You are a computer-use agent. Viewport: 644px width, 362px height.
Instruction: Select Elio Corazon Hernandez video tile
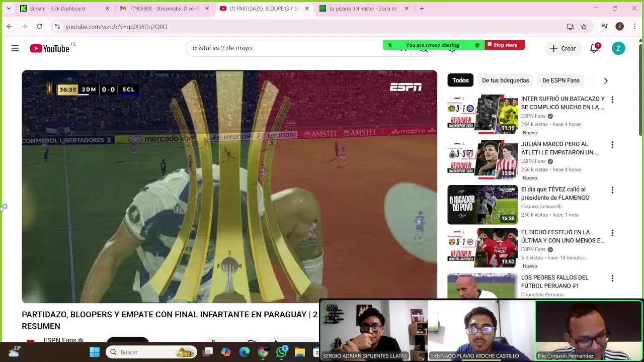589,330
